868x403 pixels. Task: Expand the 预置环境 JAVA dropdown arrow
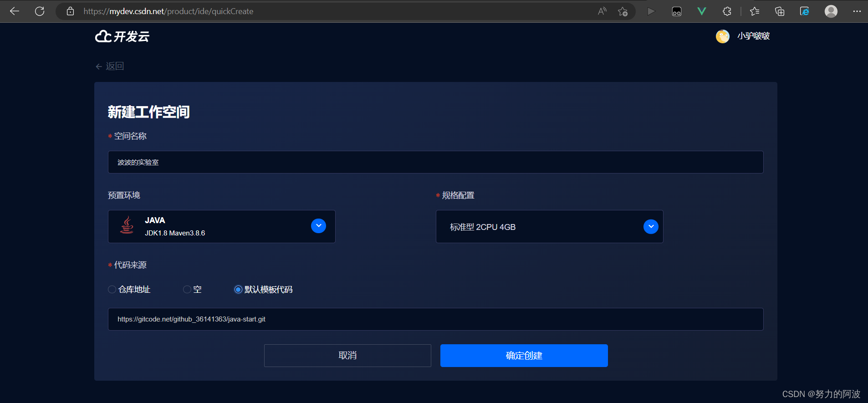(318, 226)
